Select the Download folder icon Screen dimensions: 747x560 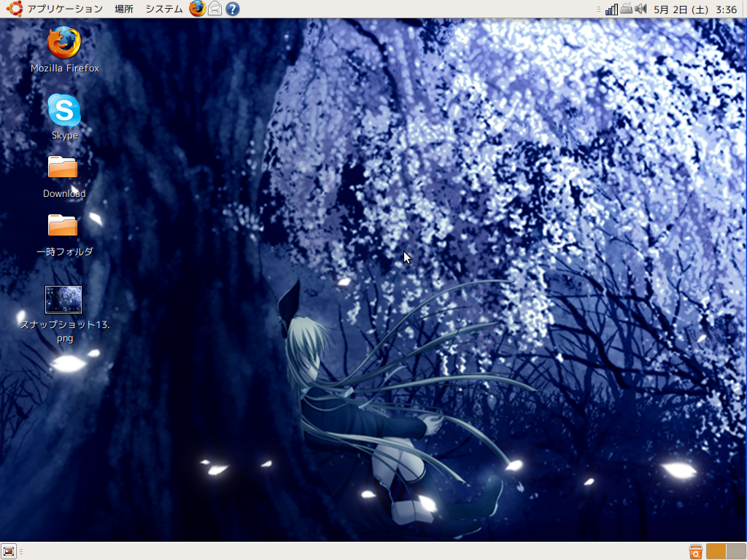63,167
